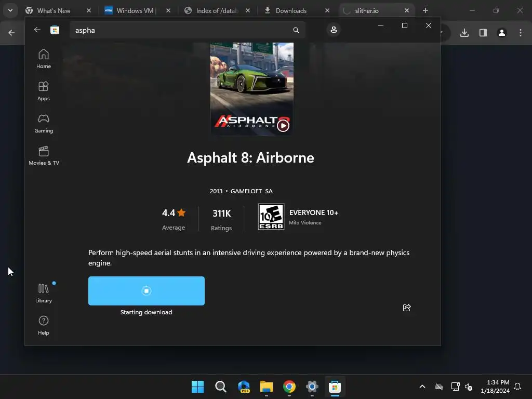Stop the Asphalt 8 download
The image size is (532, 399).
tap(146, 291)
